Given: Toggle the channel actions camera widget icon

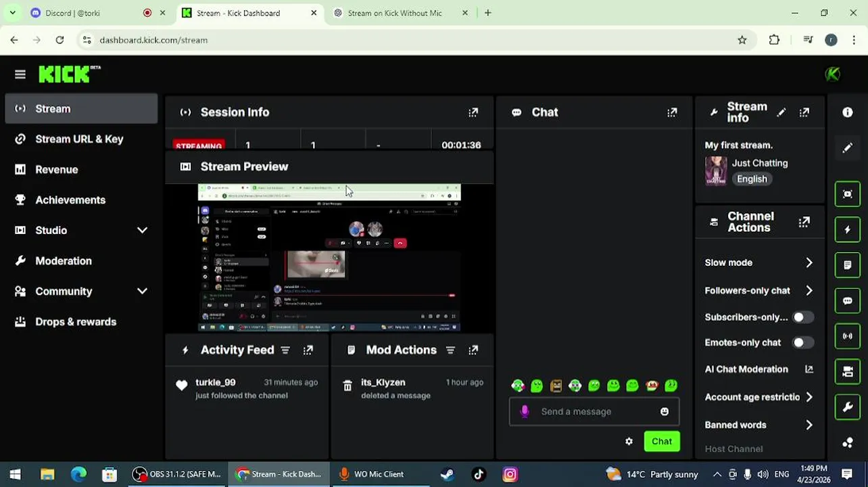Looking at the screenshot, I should click(x=847, y=371).
